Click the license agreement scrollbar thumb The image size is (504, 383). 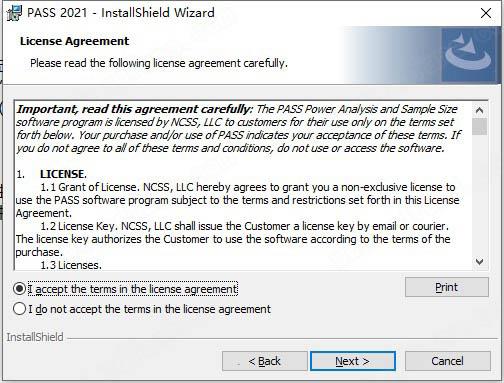point(479,126)
